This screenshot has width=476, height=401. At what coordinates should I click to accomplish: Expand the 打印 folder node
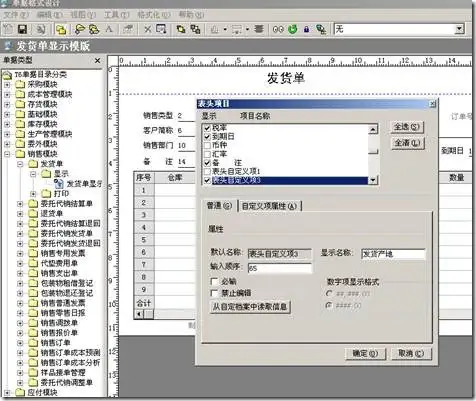33,194
